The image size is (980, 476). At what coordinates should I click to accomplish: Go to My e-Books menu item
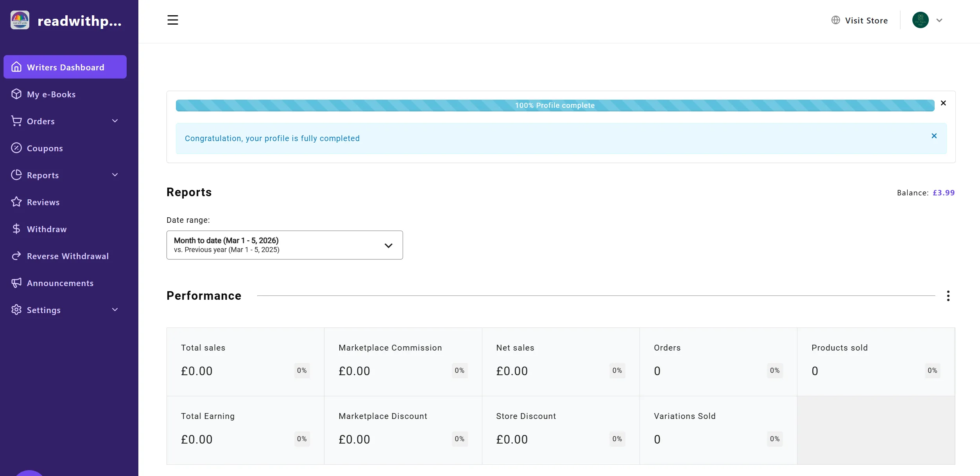51,94
